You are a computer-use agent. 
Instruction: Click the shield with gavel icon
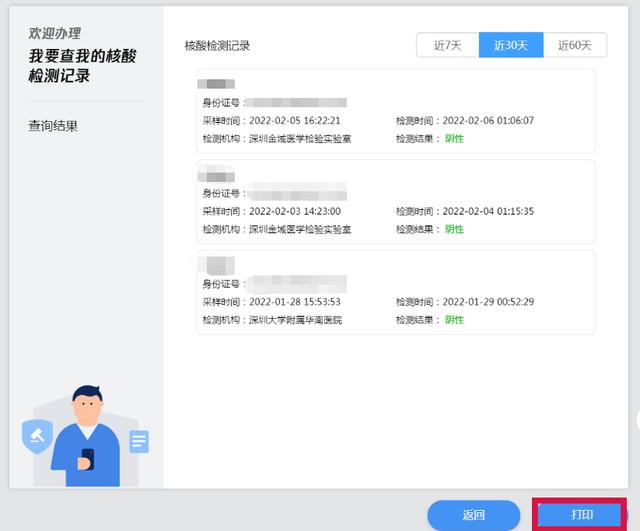pos(37,436)
